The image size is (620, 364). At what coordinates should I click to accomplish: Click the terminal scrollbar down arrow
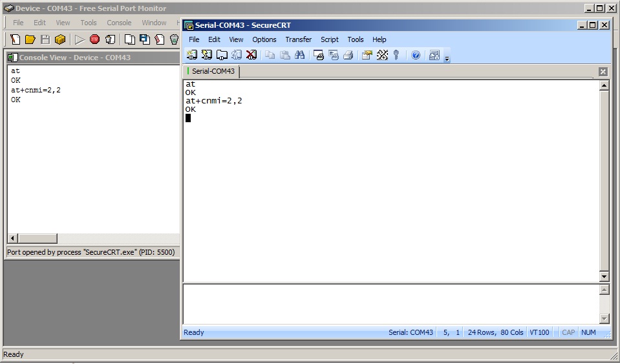(604, 277)
